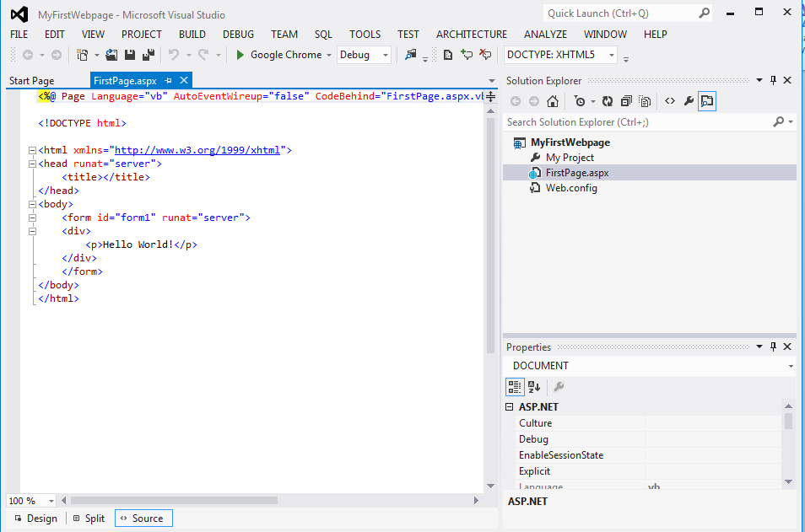Switch to Design view
805x532 pixels.
coord(36,519)
